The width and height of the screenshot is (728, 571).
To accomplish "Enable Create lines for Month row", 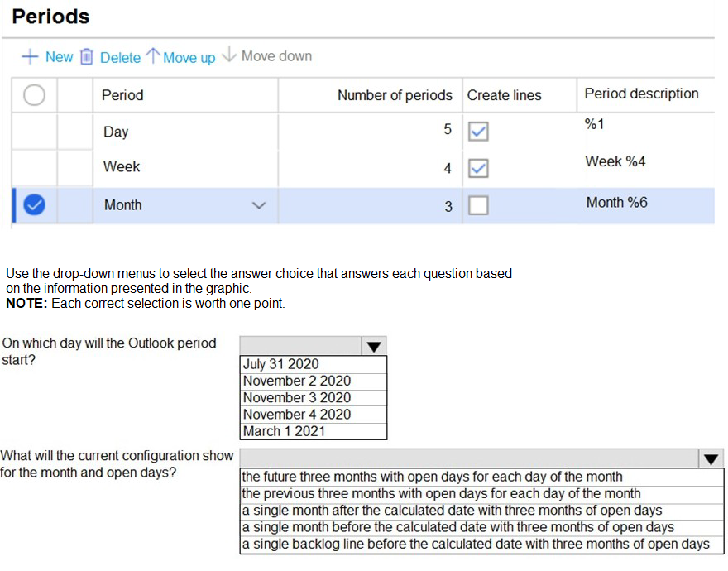I will pos(478,206).
